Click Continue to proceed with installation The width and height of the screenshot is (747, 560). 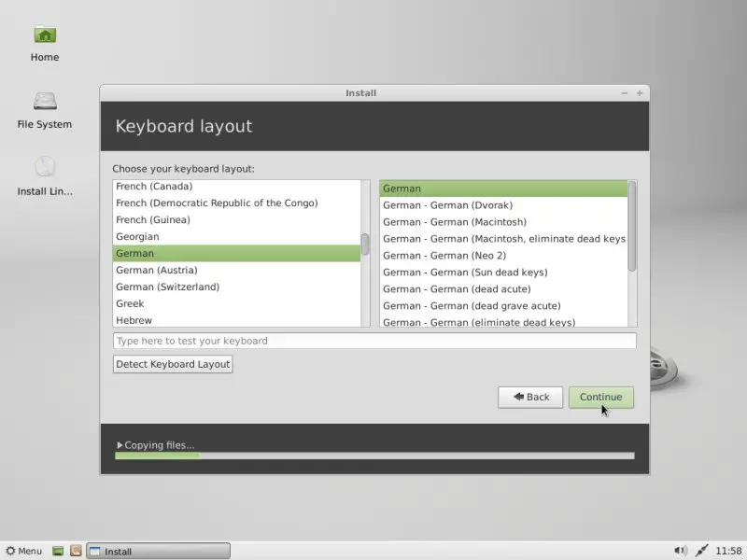pyautogui.click(x=600, y=398)
